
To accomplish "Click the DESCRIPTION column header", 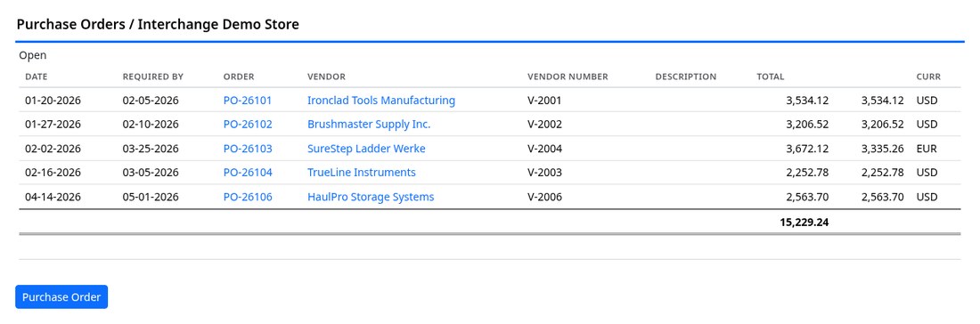I will click(x=686, y=77).
